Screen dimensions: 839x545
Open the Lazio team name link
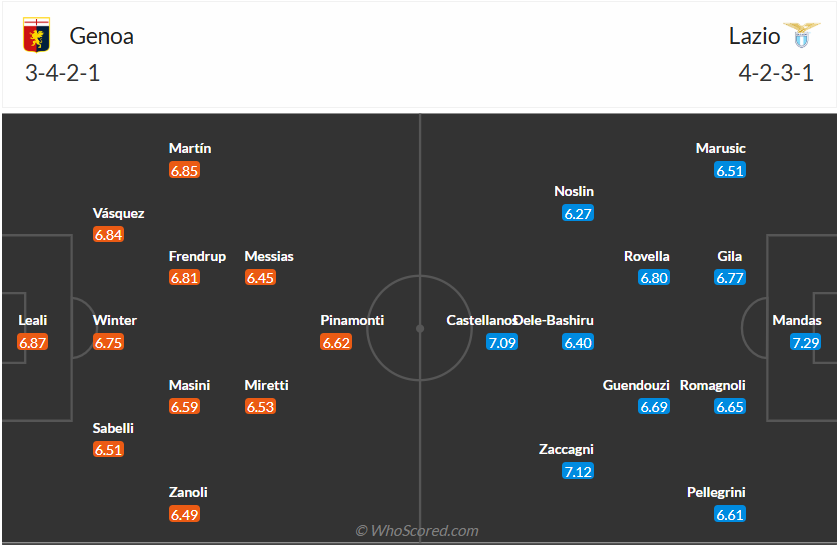tap(754, 36)
